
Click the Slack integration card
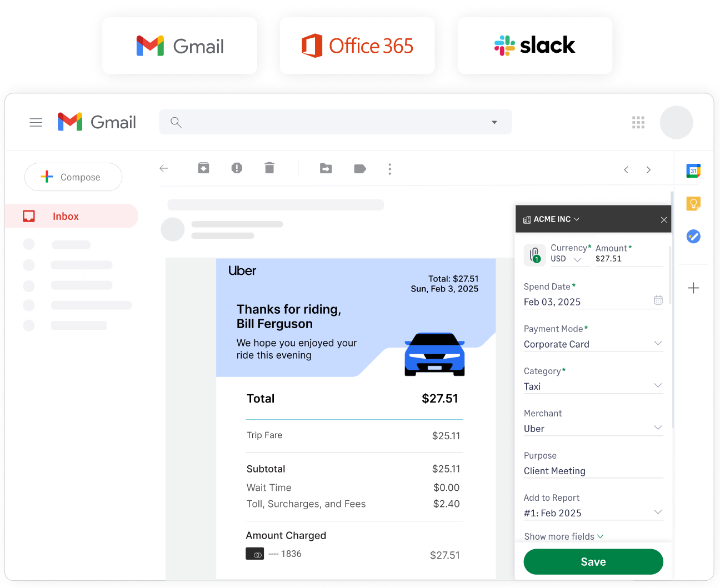tap(535, 46)
